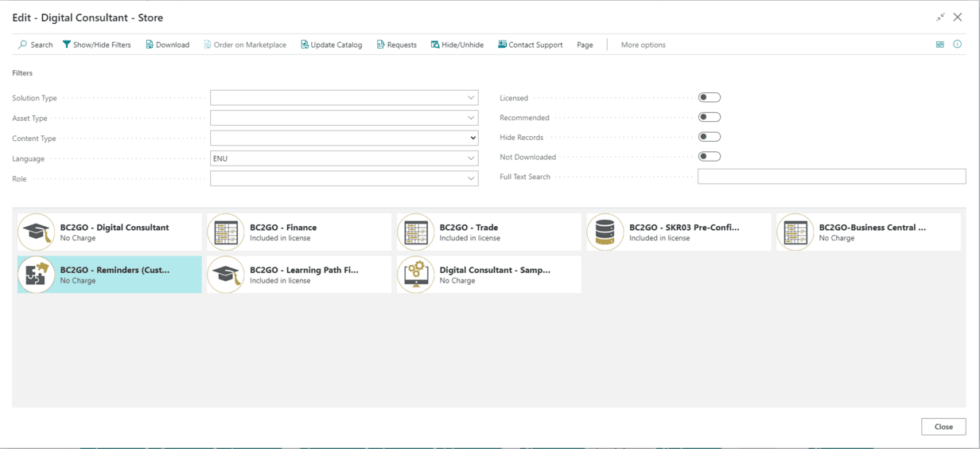Image resolution: width=980 pixels, height=449 pixels.
Task: Click the Download icon in toolbar
Action: click(150, 45)
